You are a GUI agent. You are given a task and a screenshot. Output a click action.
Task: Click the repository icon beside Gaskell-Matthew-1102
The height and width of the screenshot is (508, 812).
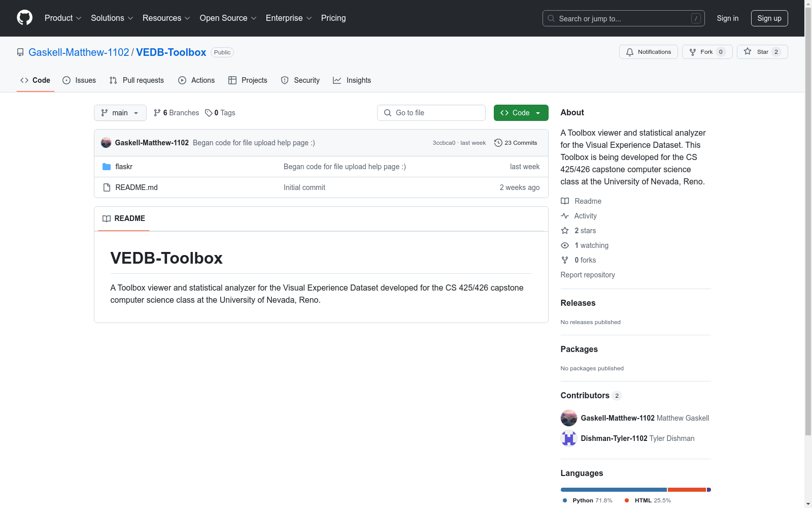pos(20,52)
